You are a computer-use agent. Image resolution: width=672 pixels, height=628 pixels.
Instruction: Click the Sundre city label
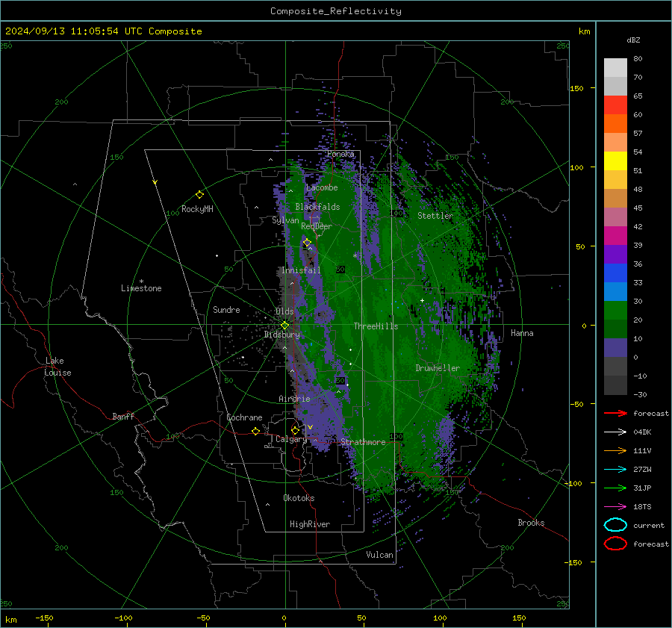click(x=226, y=310)
